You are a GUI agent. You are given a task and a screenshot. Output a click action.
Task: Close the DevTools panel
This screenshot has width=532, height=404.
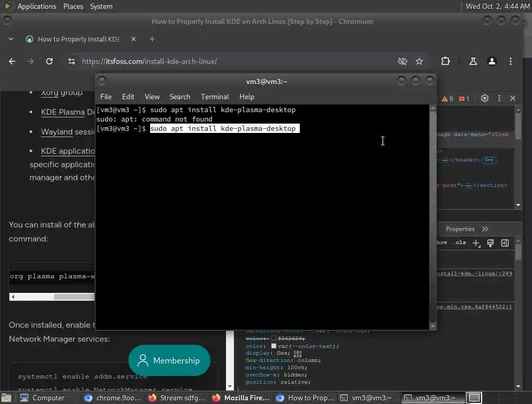click(513, 98)
